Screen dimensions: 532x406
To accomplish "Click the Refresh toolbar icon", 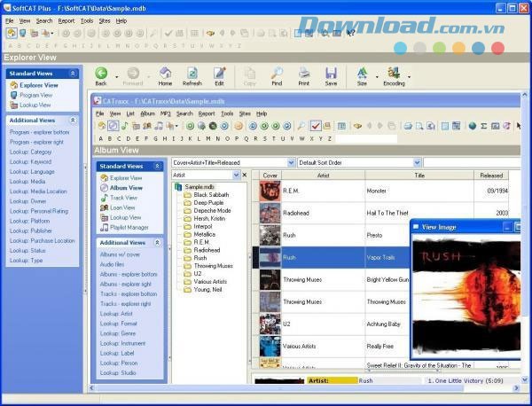I will [192, 73].
